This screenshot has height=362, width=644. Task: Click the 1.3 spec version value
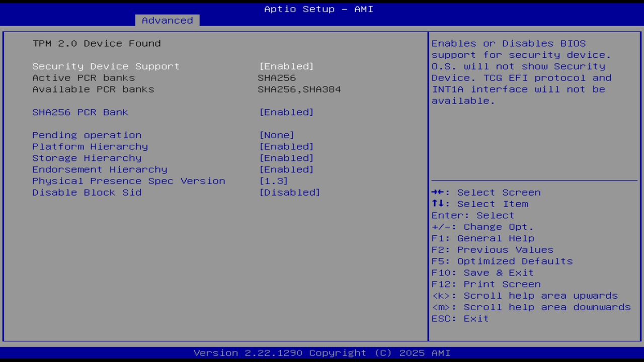coord(274,180)
